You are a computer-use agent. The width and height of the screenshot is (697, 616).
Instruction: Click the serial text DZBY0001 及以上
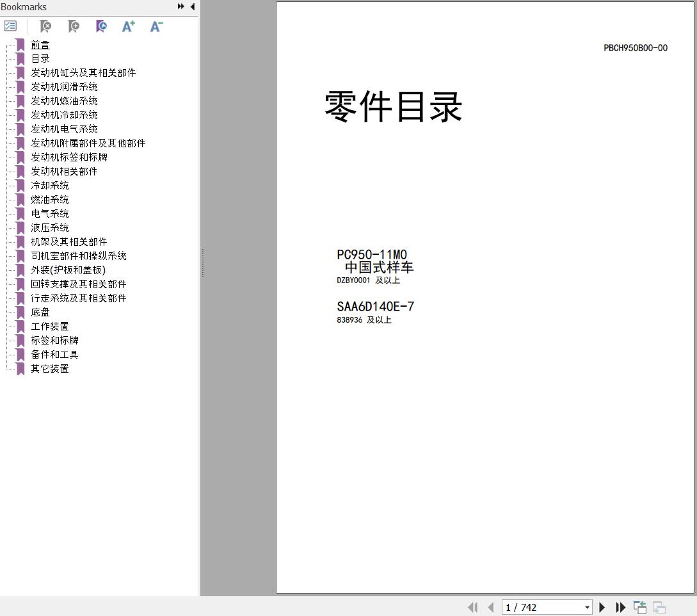369,280
